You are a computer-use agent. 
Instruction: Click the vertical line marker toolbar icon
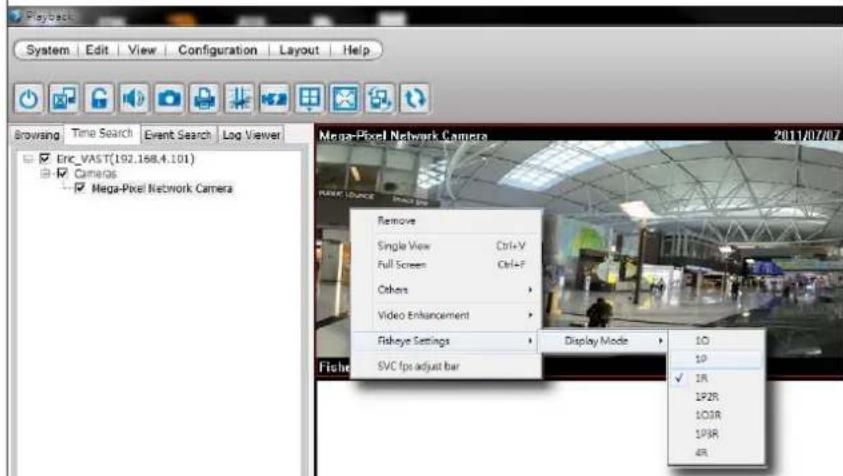point(239,98)
